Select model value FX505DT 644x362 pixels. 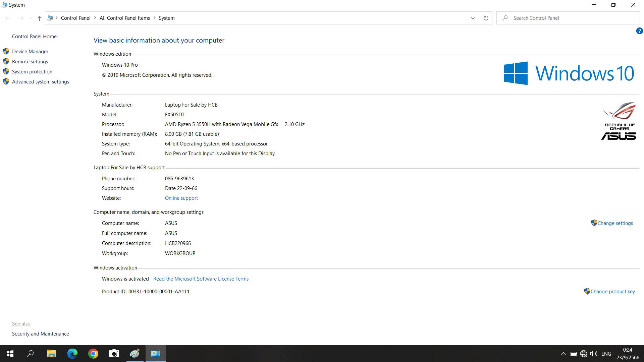tap(175, 114)
